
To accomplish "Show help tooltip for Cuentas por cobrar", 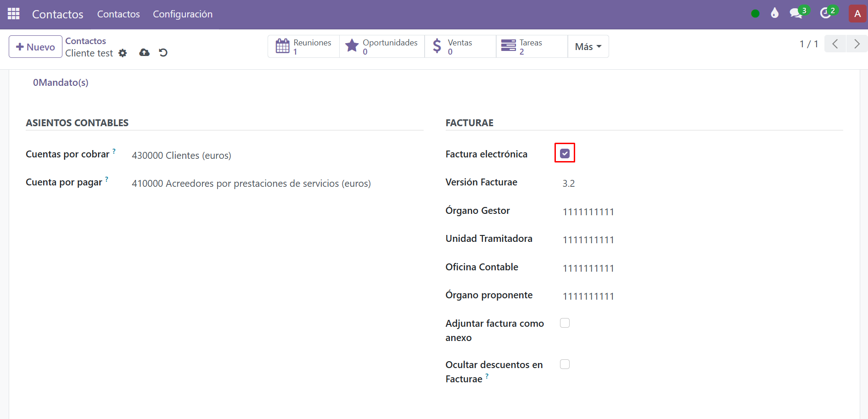I will click(x=114, y=151).
